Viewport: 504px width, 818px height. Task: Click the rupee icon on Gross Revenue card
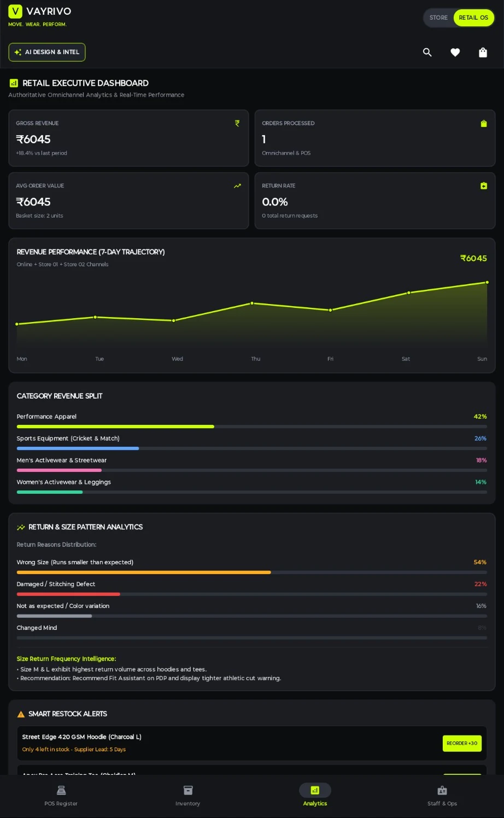(x=237, y=123)
